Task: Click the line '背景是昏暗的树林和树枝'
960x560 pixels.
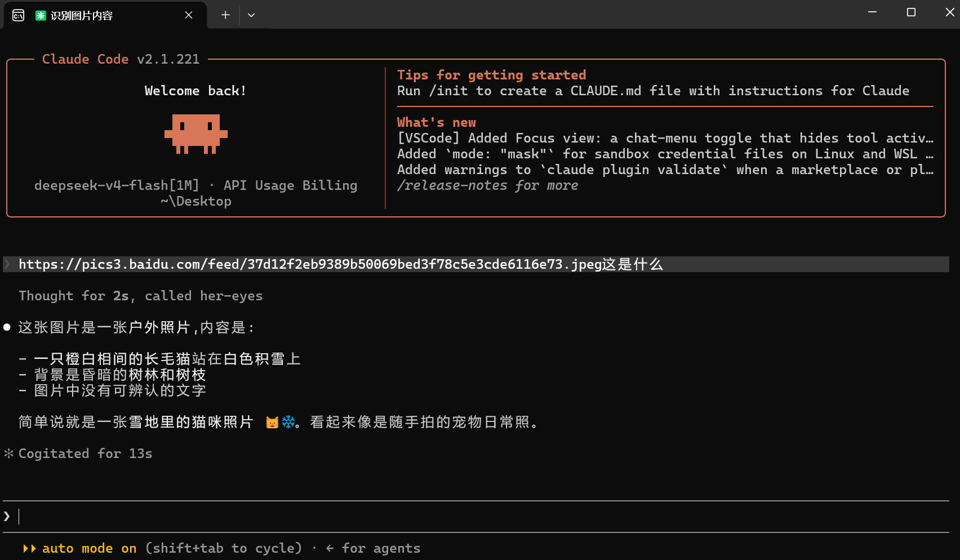Action: (120, 375)
